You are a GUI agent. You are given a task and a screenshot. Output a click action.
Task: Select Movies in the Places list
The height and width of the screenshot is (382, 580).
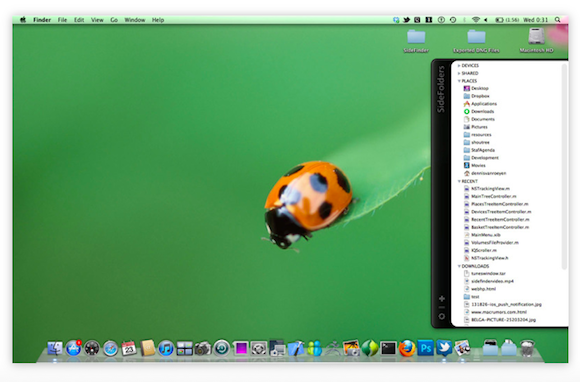coord(475,166)
